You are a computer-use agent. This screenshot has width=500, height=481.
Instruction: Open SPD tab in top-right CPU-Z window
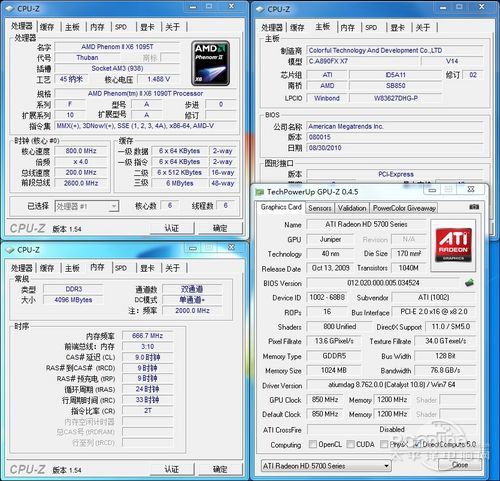[x=371, y=28]
